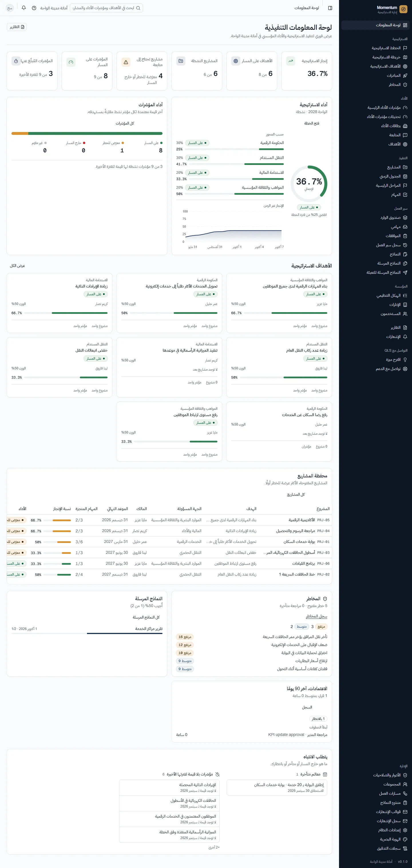Click the layers icon for 'صندوق الوارد'
The height and width of the screenshot is (868, 412).
point(405,217)
